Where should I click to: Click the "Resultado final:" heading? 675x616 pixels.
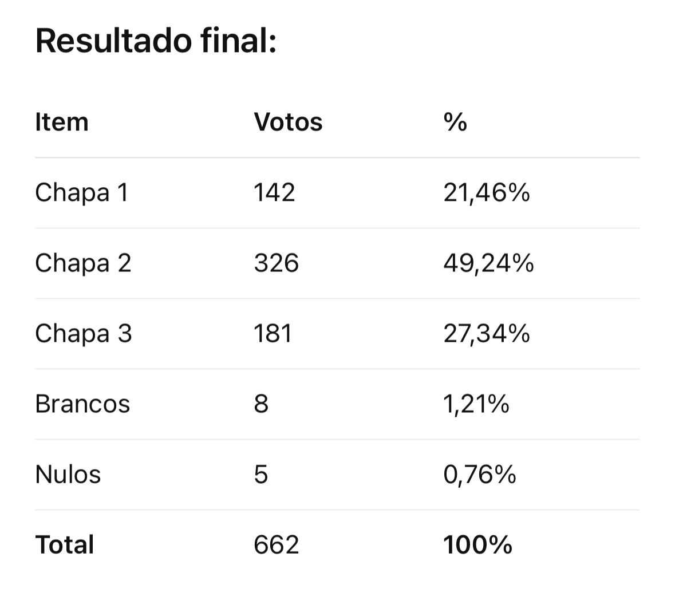pyautogui.click(x=156, y=41)
